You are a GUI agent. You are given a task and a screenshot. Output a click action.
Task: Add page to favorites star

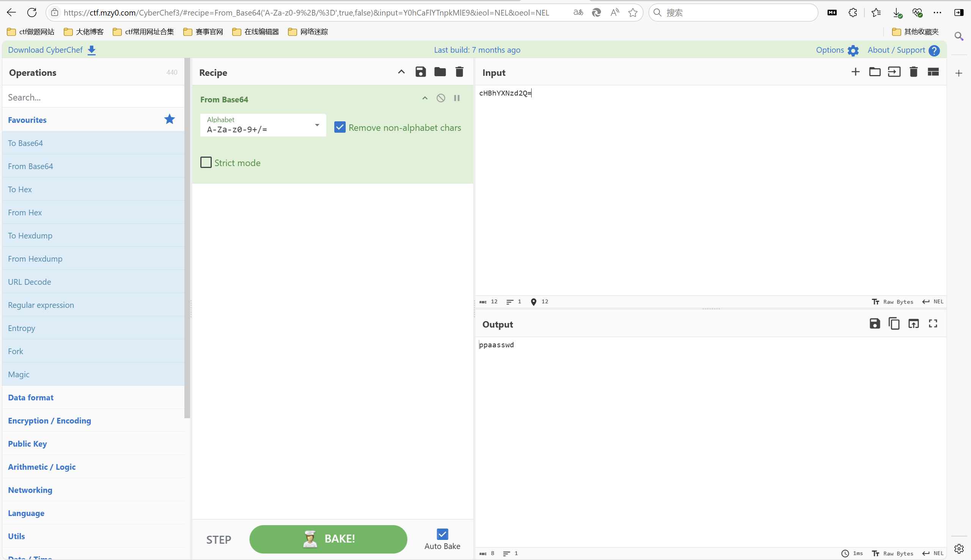click(x=633, y=12)
